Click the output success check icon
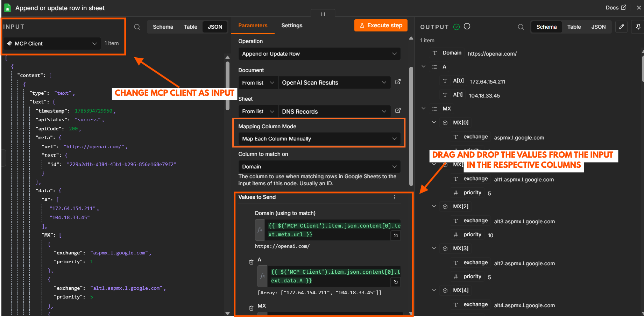 click(x=457, y=27)
